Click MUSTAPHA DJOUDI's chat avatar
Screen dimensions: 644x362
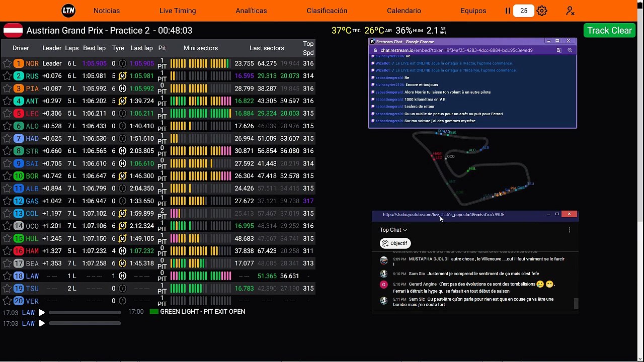[384, 260]
